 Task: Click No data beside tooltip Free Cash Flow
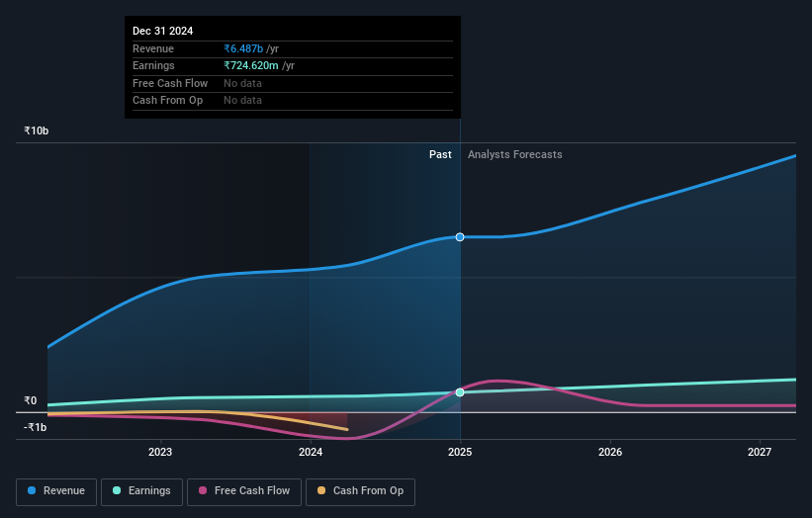click(242, 83)
